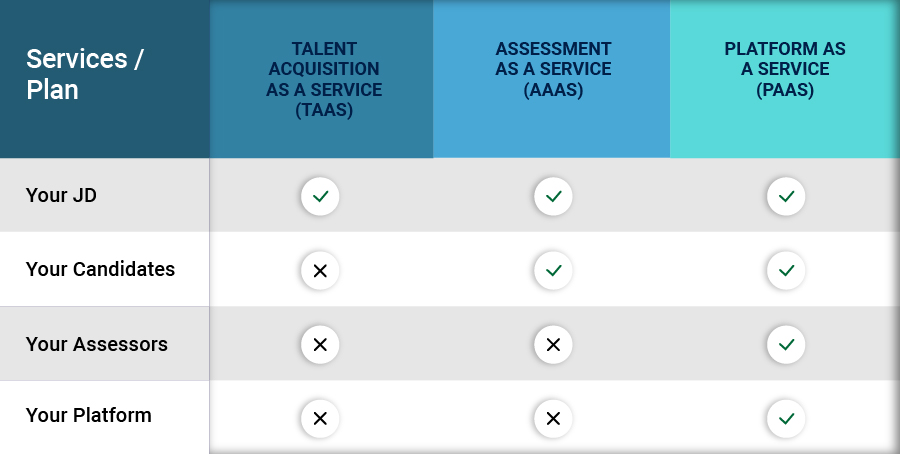Screen dimensions: 900x454
Task: Select the Platform as a Service column header
Action: [785, 69]
